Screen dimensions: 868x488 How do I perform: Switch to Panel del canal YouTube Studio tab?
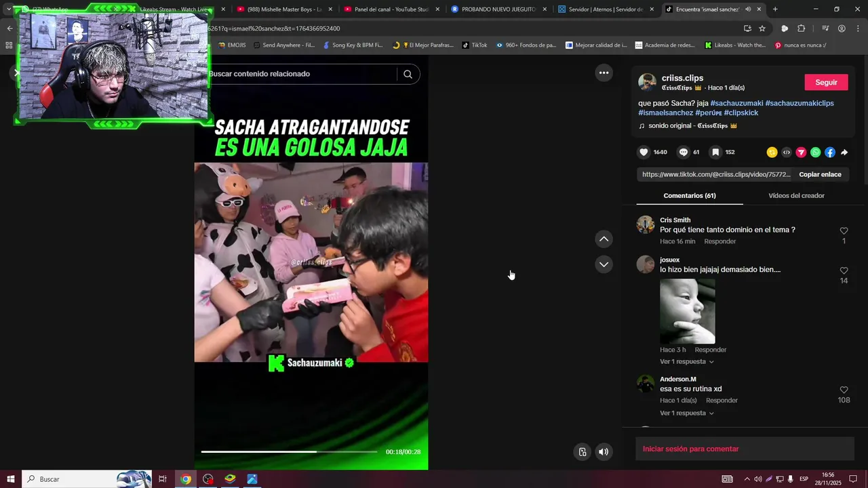391,9
